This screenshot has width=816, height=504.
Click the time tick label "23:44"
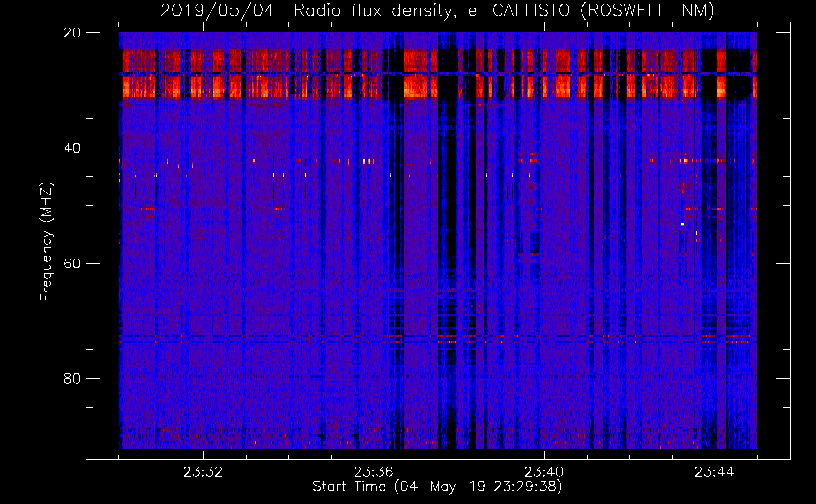[x=714, y=472]
